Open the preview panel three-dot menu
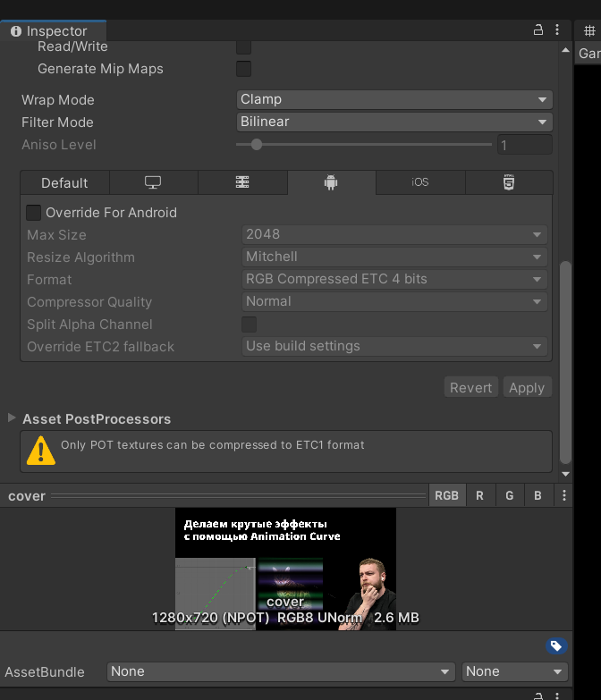601x700 pixels. (563, 495)
